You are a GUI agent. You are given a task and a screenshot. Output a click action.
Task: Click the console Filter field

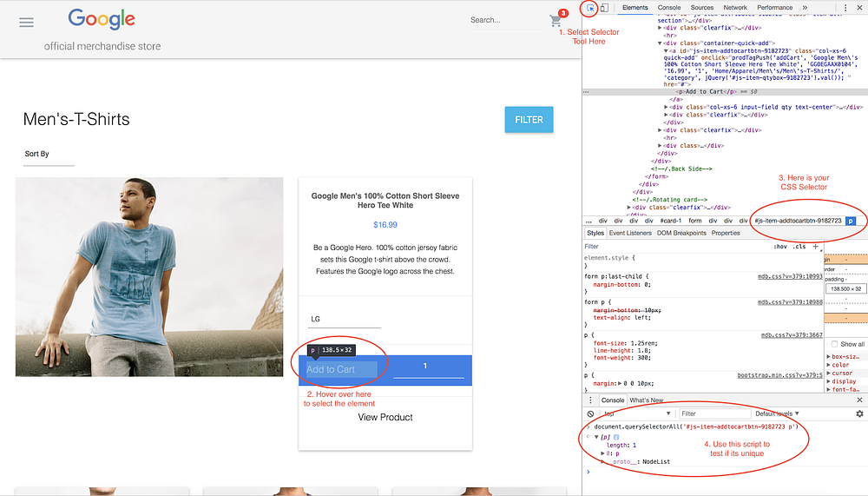pos(714,414)
